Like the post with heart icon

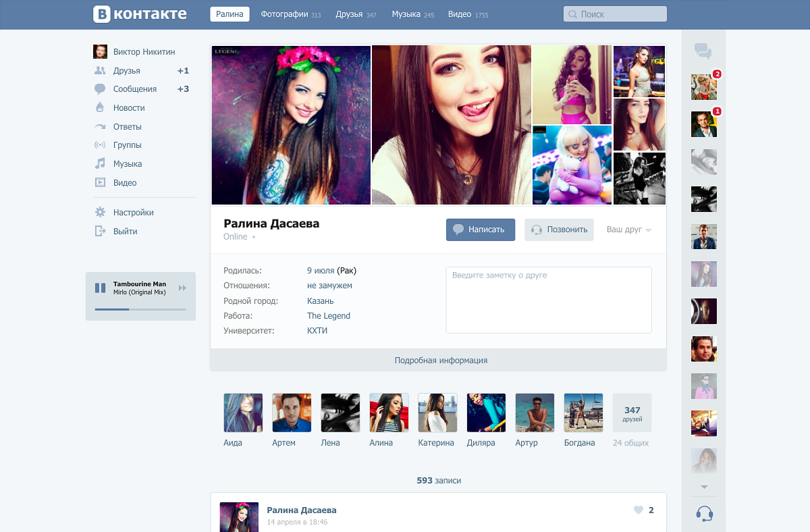point(639,510)
